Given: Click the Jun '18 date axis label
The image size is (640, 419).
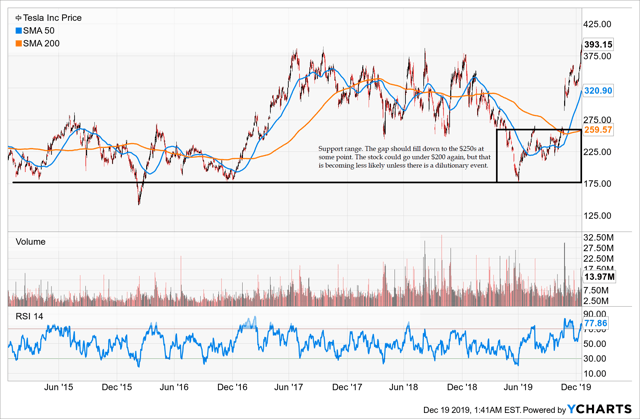Looking at the screenshot, I should pos(403,387).
